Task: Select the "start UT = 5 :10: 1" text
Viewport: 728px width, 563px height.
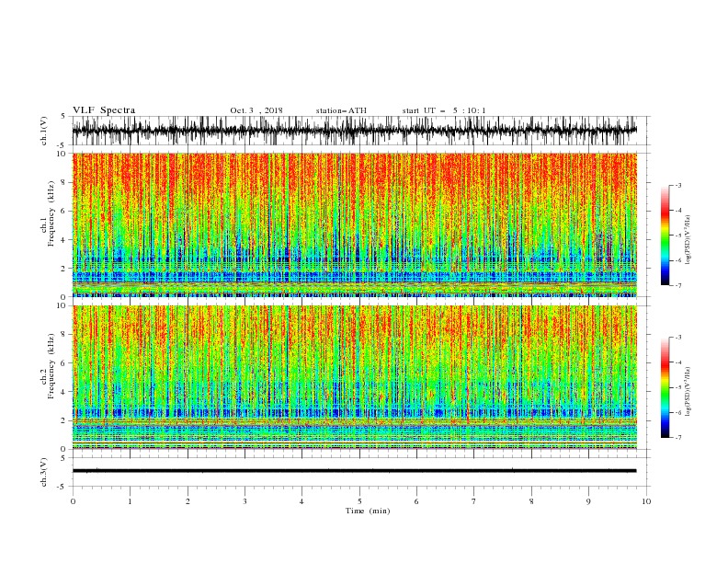Action: point(444,110)
